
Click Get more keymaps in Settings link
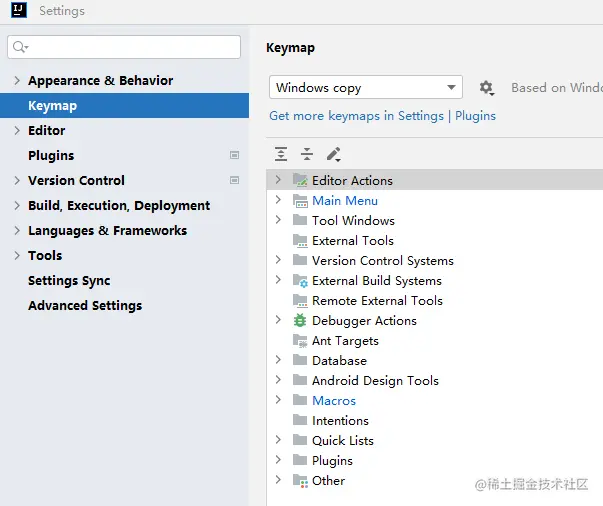pyautogui.click(x=356, y=116)
